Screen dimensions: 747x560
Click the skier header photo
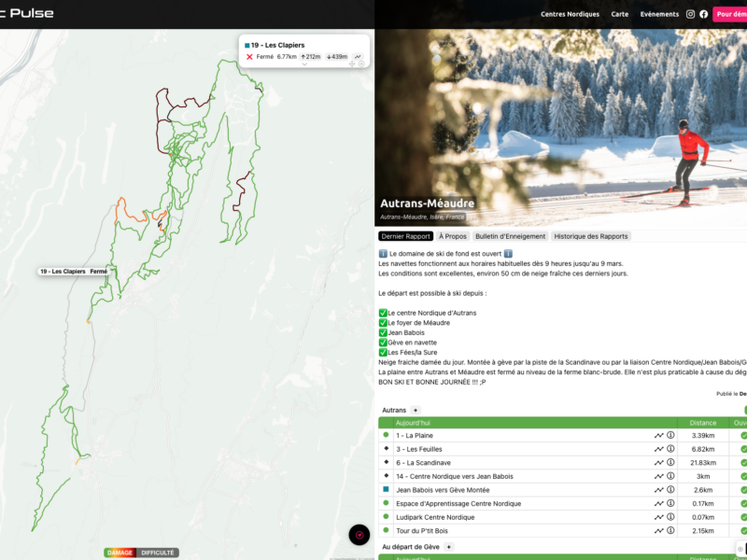point(561,128)
